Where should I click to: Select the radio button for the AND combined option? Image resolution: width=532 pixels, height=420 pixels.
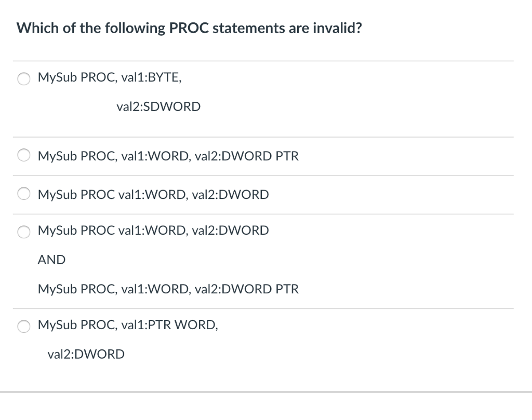tap(23, 232)
